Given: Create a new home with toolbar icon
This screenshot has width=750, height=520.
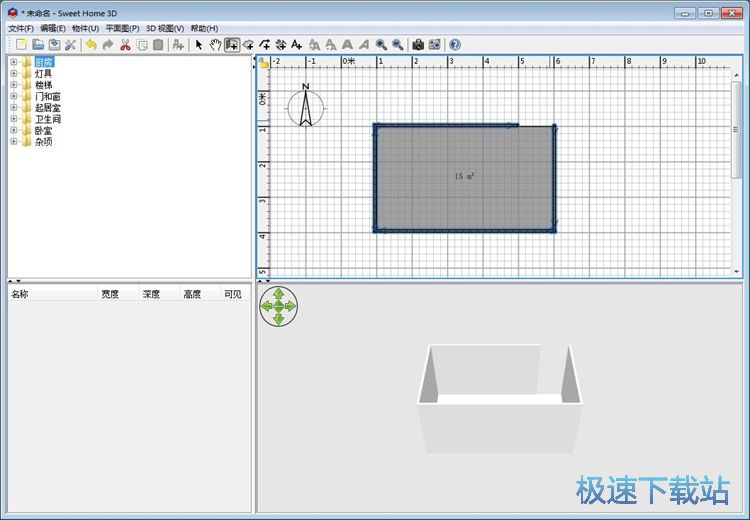Looking at the screenshot, I should (21, 45).
